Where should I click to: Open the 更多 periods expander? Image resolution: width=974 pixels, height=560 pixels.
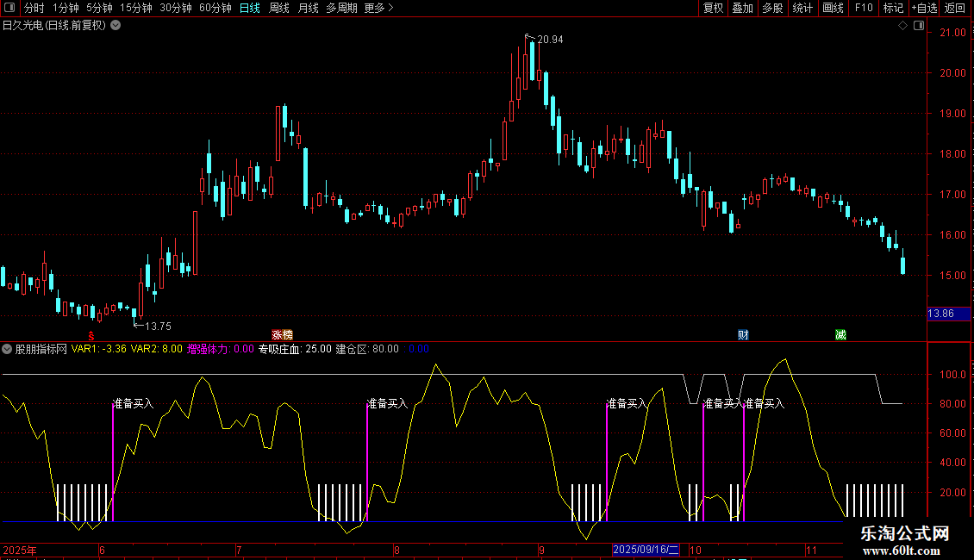pos(378,9)
